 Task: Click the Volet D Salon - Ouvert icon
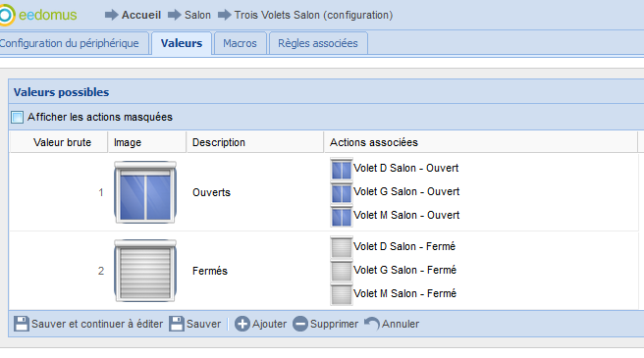[x=342, y=169]
